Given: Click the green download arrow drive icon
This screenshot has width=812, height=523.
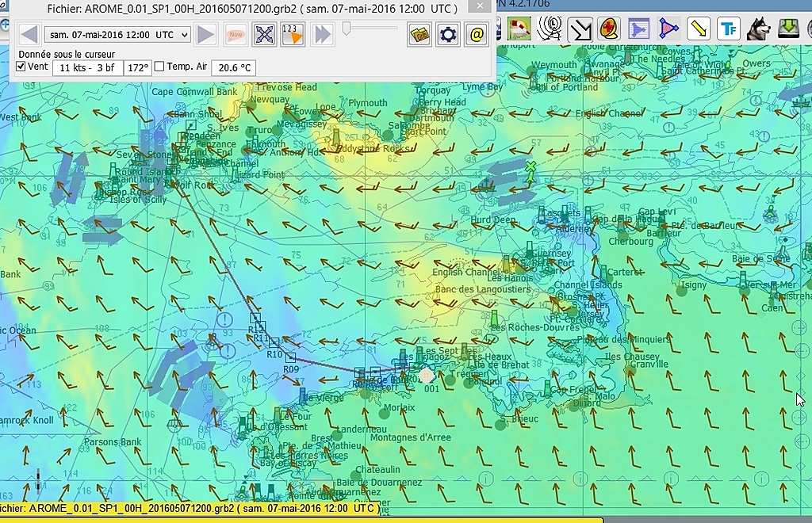Looking at the screenshot, I should point(789,29).
